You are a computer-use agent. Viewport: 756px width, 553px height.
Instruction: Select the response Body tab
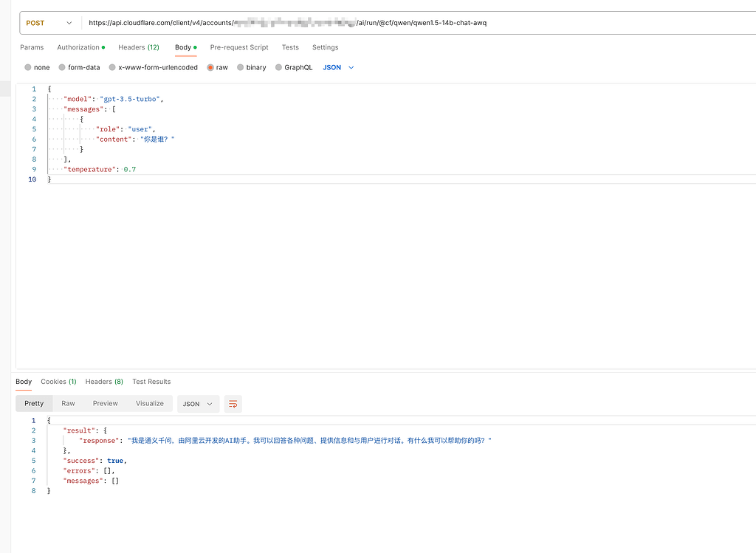[x=24, y=382]
